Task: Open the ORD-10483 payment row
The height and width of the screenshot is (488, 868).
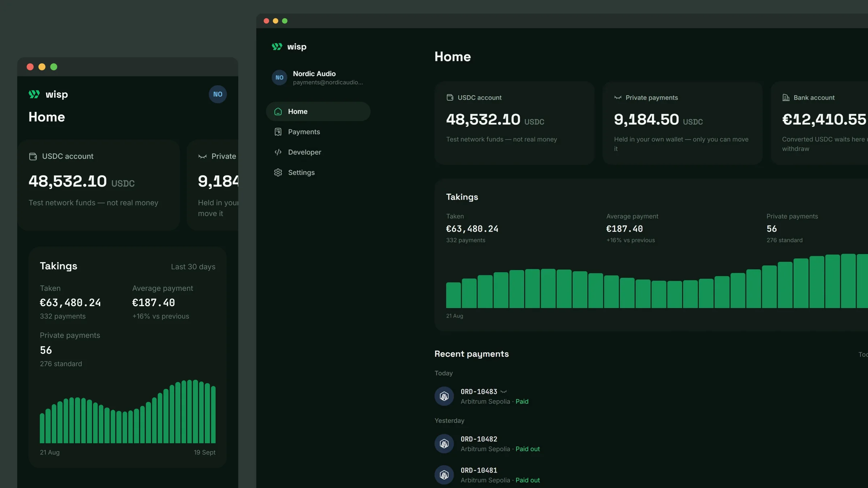Action: [651, 396]
